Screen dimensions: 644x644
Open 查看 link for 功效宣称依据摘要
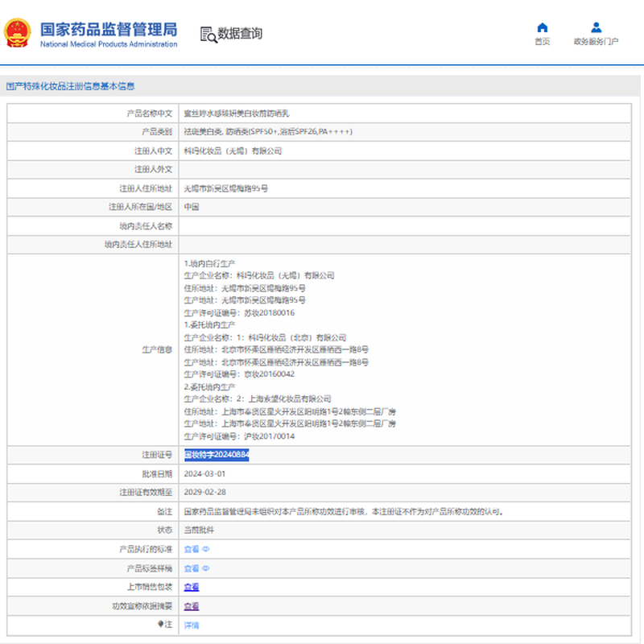pyautogui.click(x=191, y=606)
